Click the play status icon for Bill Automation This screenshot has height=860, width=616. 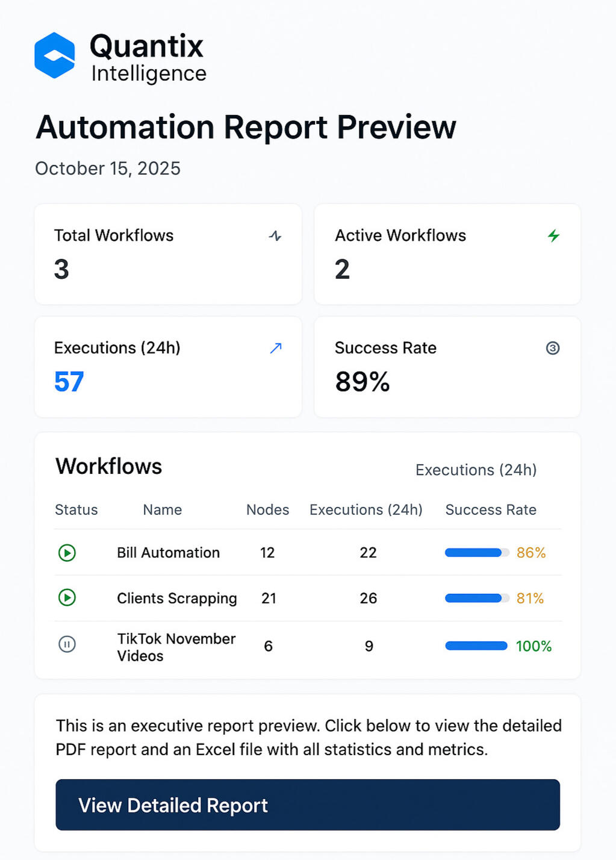[x=67, y=553]
